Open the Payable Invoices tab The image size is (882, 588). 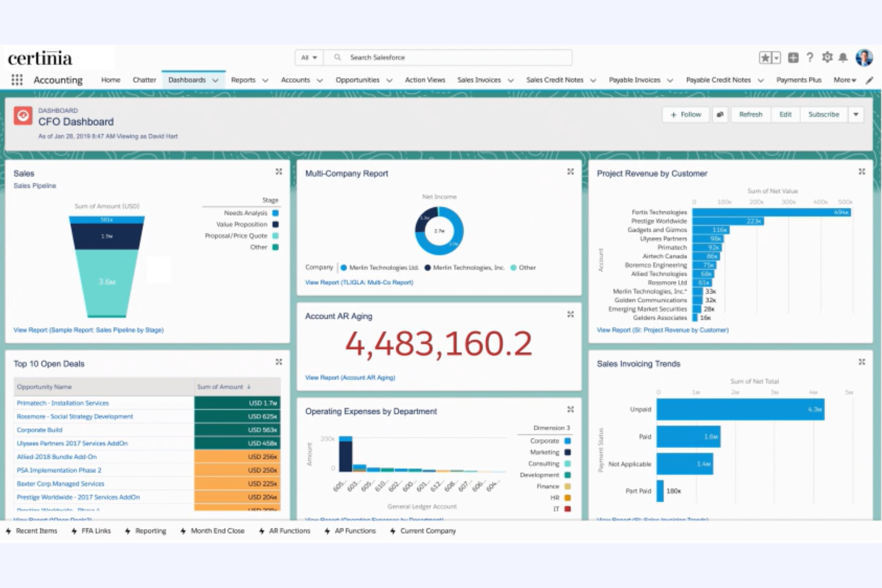pos(635,79)
